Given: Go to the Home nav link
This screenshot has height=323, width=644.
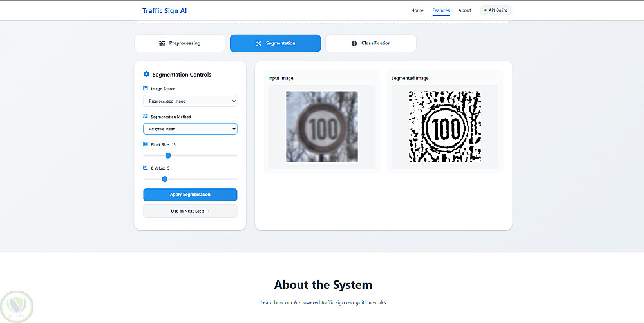Looking at the screenshot, I should [x=417, y=10].
